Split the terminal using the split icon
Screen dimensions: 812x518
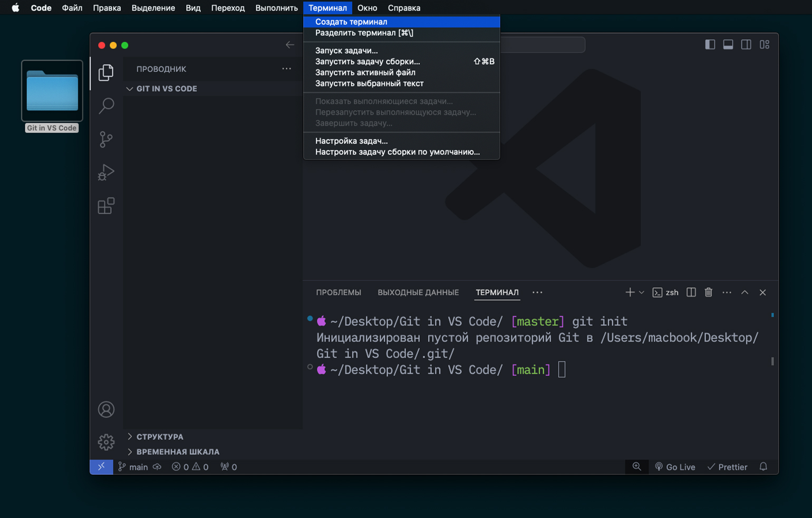pyautogui.click(x=691, y=292)
